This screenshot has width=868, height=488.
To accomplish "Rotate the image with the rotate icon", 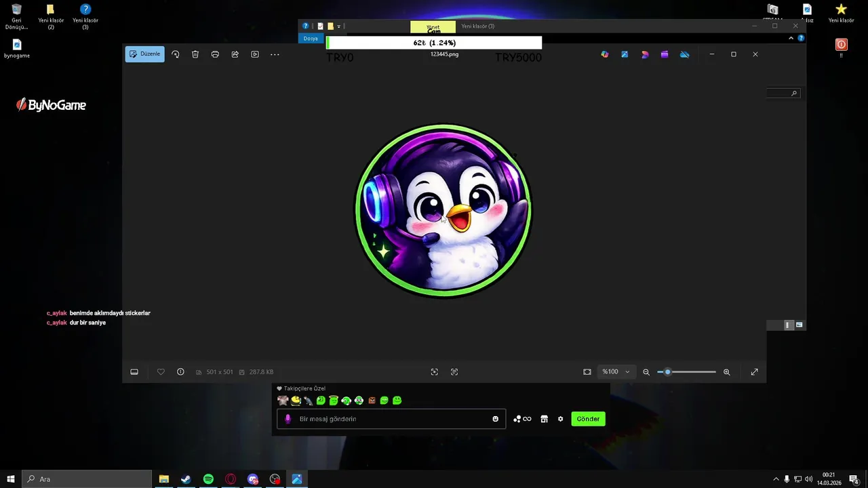I will tap(176, 54).
